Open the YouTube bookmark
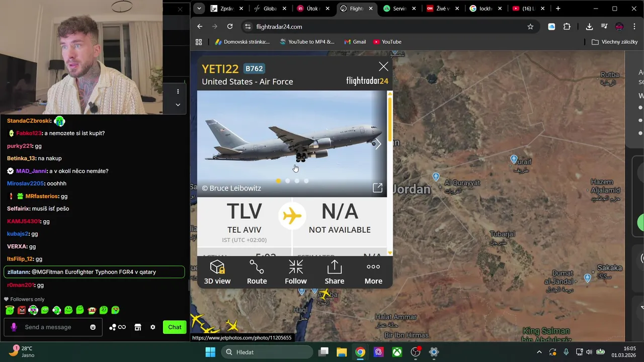Screen dimensions: 644x362 pos(387,42)
